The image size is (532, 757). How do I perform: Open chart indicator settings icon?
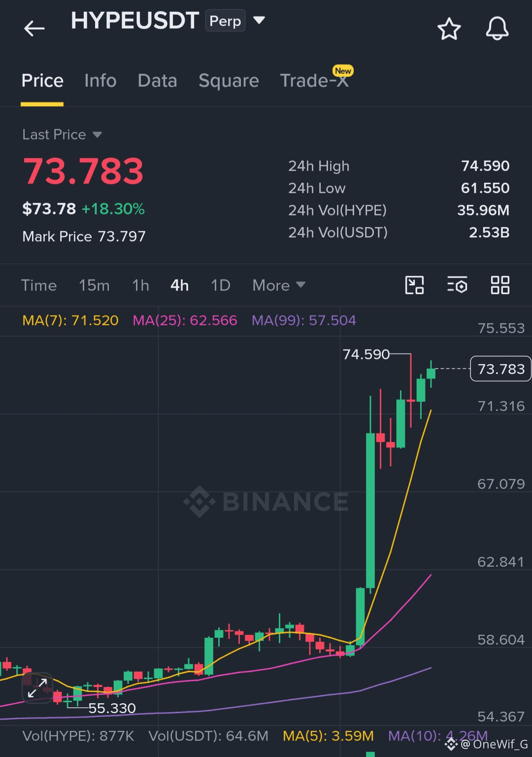[457, 285]
